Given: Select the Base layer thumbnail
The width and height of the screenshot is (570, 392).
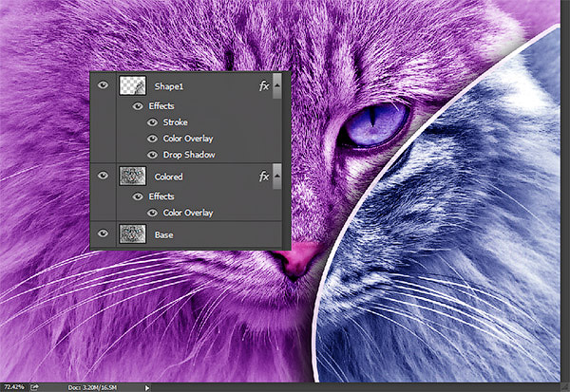Looking at the screenshot, I should (133, 233).
